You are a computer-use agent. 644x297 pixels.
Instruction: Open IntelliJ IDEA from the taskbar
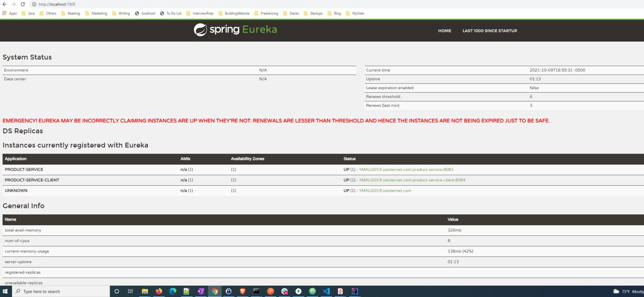pos(354,291)
